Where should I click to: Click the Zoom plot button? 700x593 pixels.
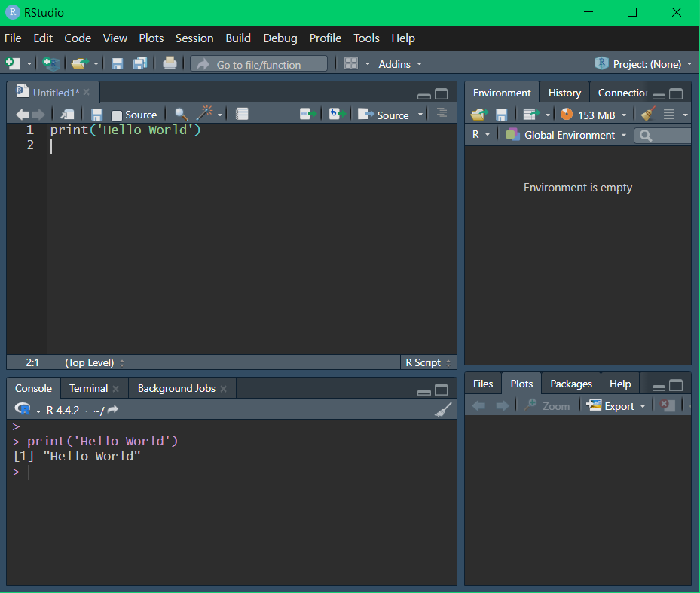click(547, 406)
